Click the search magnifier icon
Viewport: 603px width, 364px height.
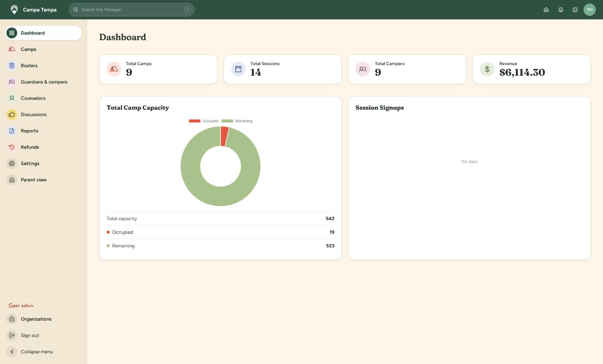coord(75,9)
